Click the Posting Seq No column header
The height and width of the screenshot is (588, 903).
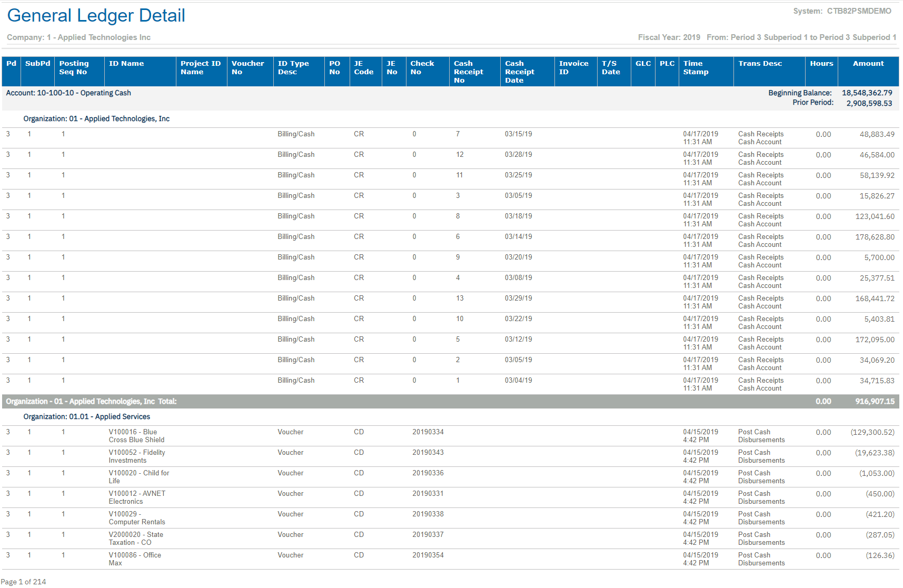(74, 68)
